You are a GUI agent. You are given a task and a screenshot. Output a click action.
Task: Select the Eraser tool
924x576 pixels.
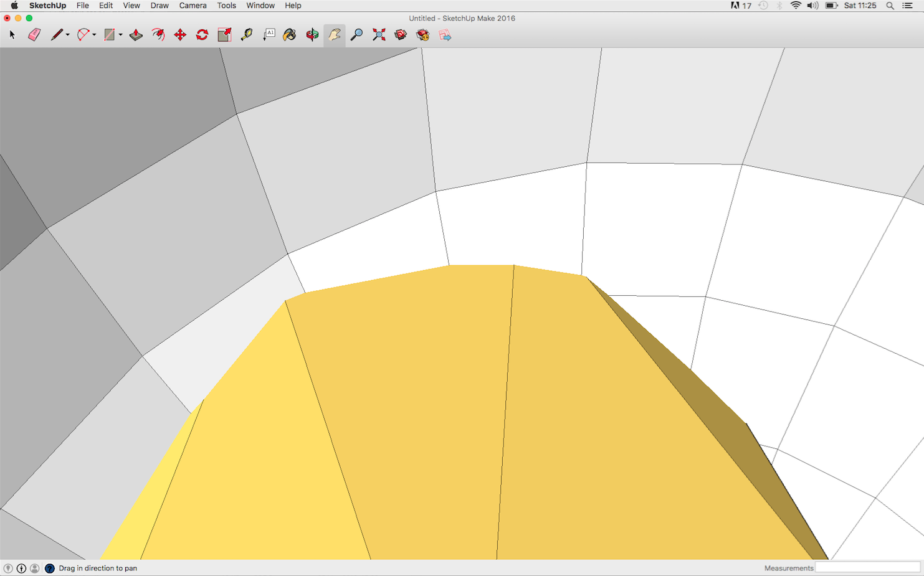(34, 35)
